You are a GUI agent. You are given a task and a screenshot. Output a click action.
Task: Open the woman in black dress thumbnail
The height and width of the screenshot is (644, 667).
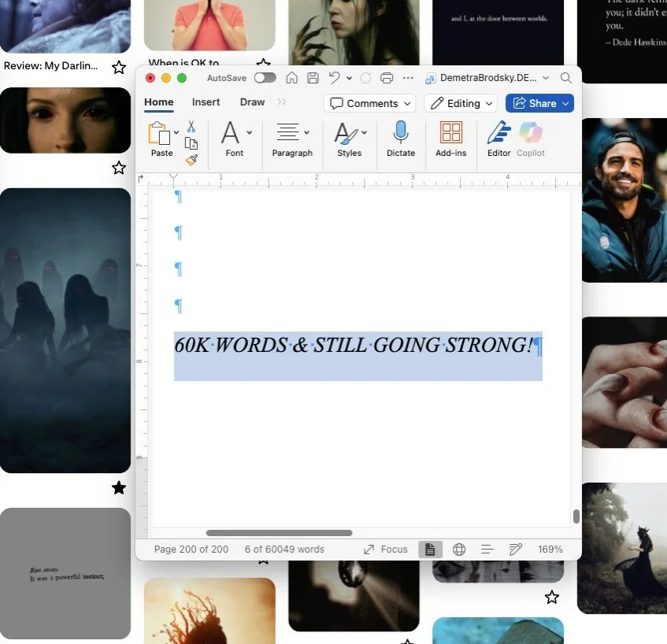coord(622,548)
